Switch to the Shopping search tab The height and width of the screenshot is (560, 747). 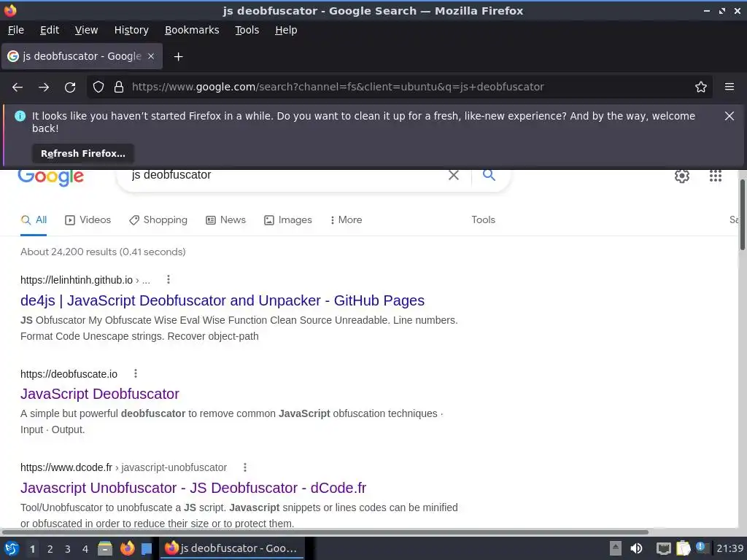(x=158, y=220)
